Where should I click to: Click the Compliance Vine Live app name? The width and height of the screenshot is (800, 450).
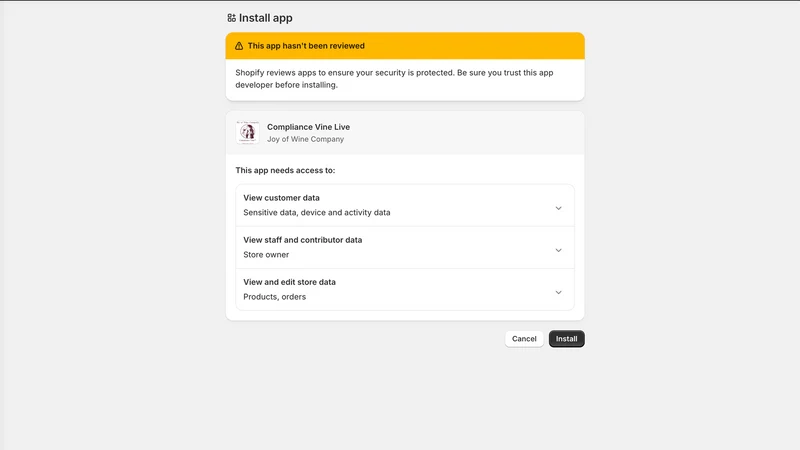coord(308,127)
